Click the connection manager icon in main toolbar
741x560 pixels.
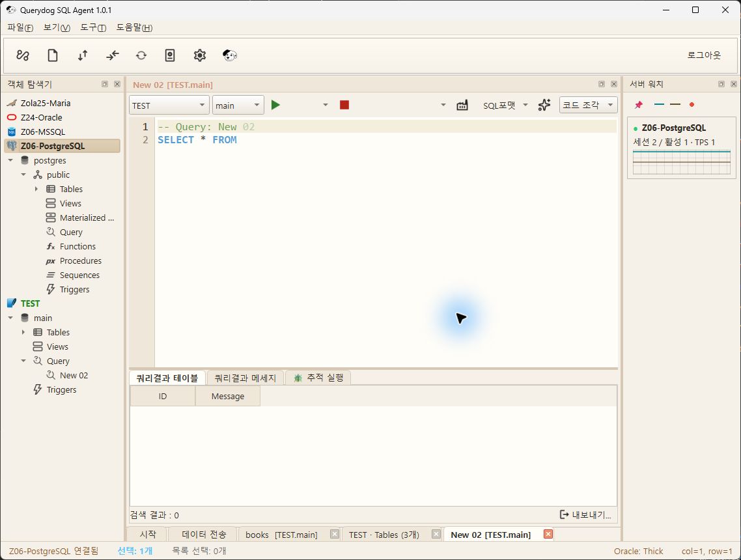(x=23, y=55)
